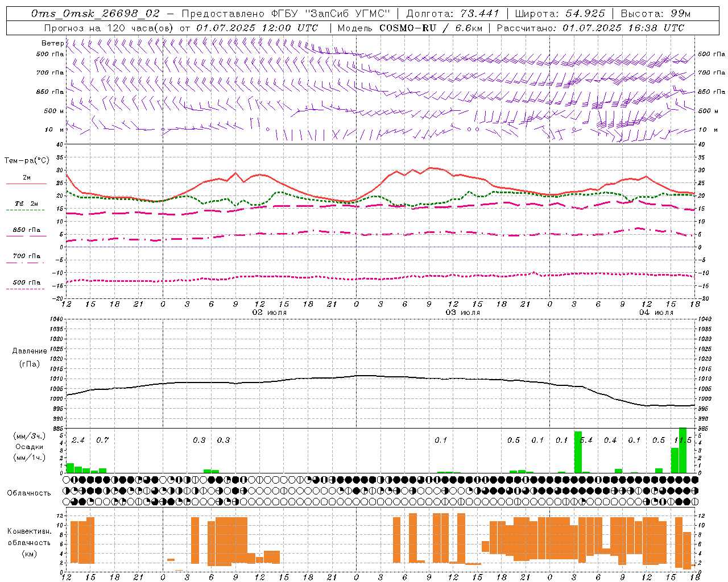This screenshot has height=582, width=728.
Task: Click the Ветер label of the wind panel
Action: [x=52, y=43]
